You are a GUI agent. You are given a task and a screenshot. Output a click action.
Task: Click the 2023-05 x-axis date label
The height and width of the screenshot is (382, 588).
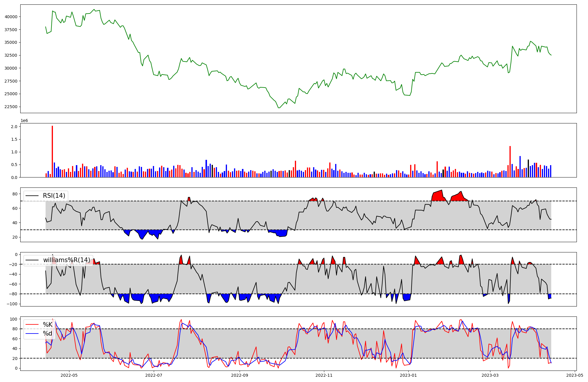[x=574, y=375]
